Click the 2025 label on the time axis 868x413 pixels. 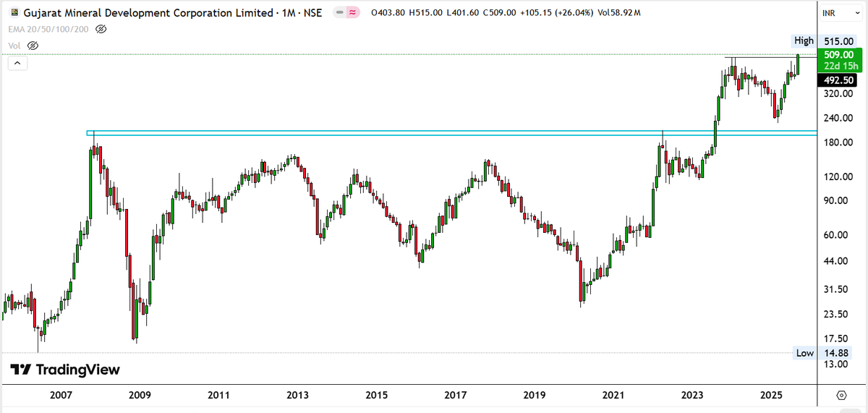tap(771, 395)
